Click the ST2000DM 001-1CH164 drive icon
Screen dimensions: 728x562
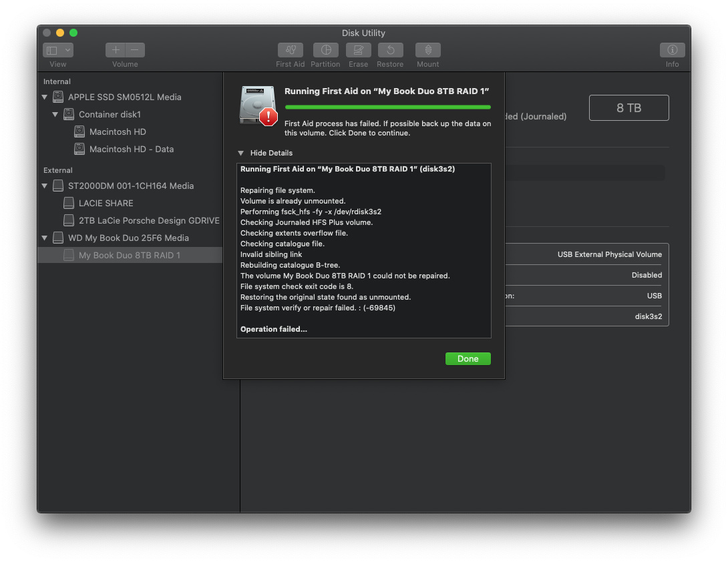58,186
